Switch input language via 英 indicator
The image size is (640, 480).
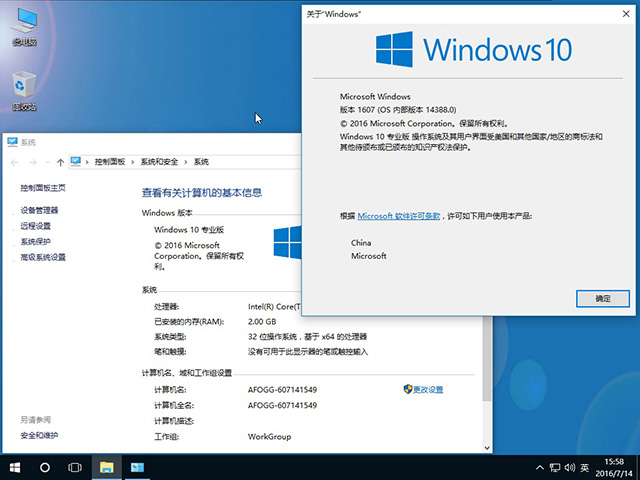click(x=585, y=467)
